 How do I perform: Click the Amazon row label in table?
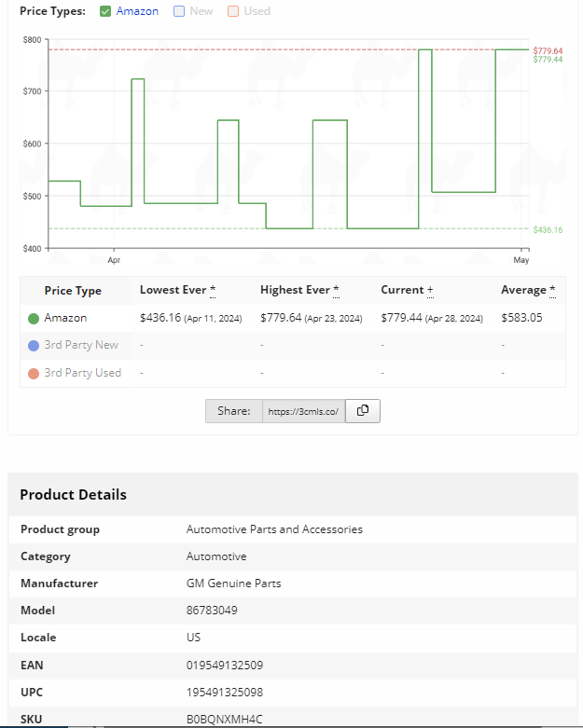pos(65,318)
